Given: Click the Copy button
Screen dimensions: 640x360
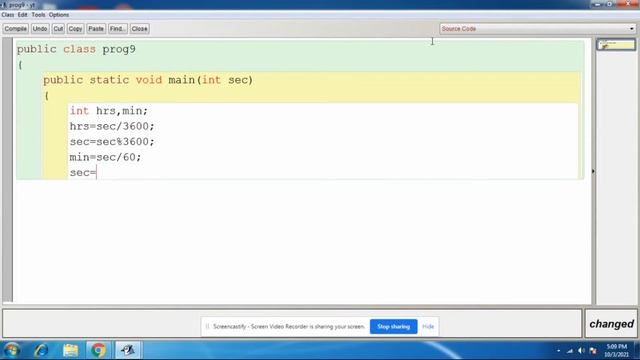Looking at the screenshot, I should click(75, 29).
